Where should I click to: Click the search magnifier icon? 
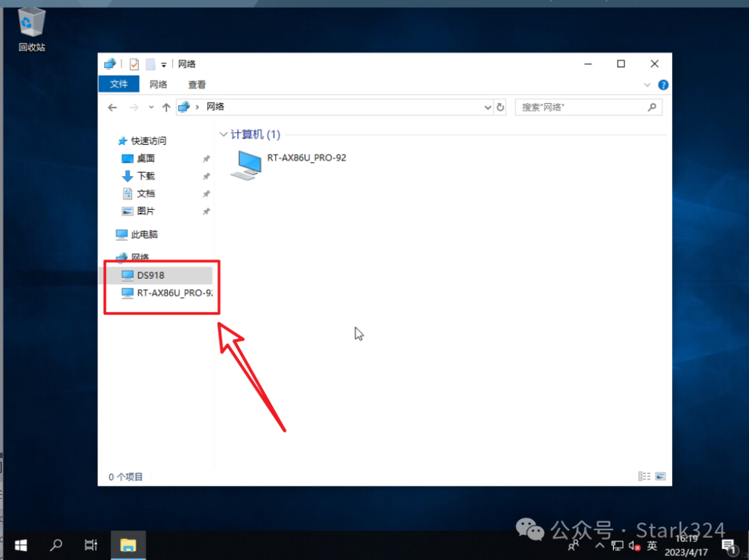pyautogui.click(x=652, y=107)
